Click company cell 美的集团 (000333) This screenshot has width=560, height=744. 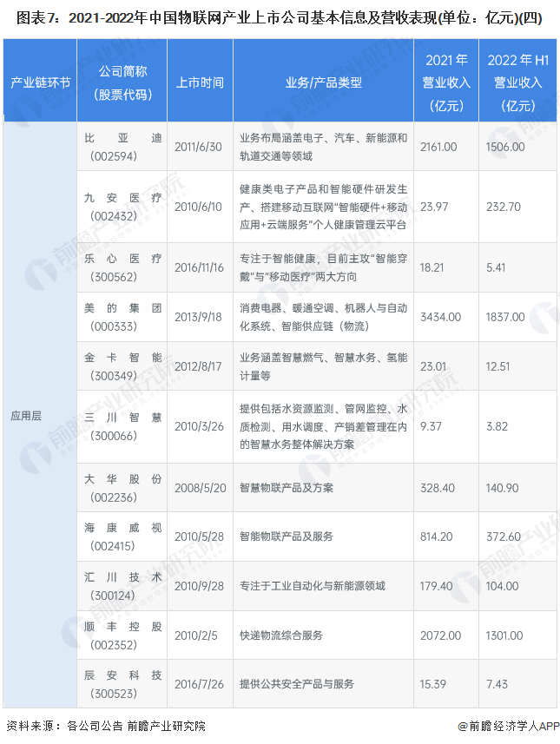(x=122, y=317)
